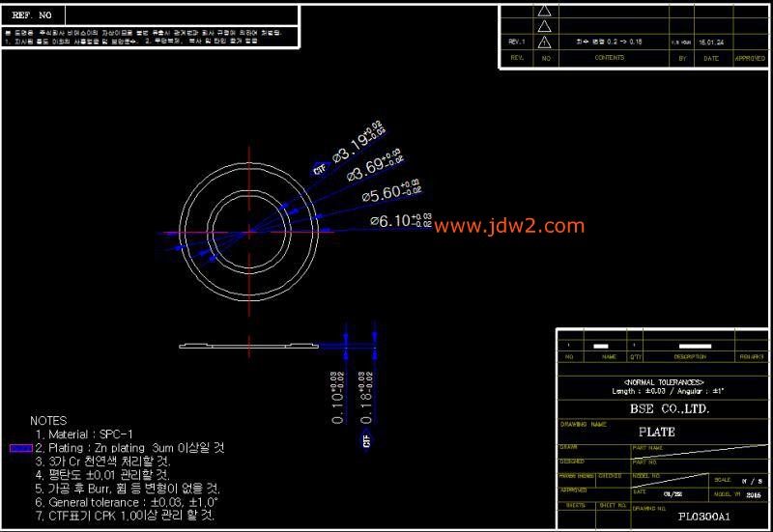Click the NORMAL TOLERANCES heading
The width and height of the screenshot is (773, 532).
[664, 382]
